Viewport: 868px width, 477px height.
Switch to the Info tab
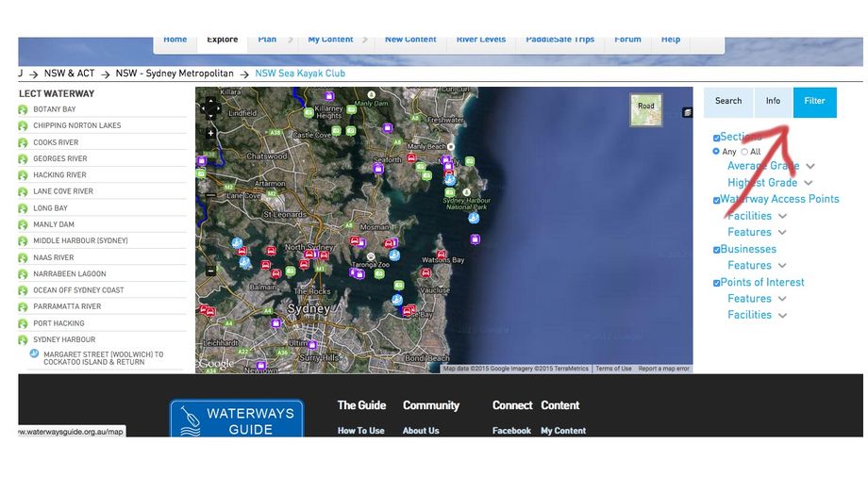coord(774,102)
